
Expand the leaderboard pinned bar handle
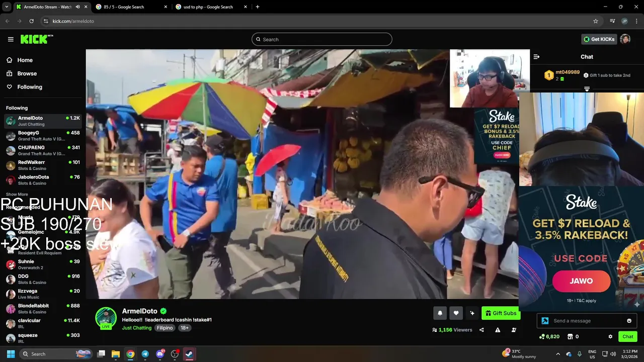pos(587,88)
